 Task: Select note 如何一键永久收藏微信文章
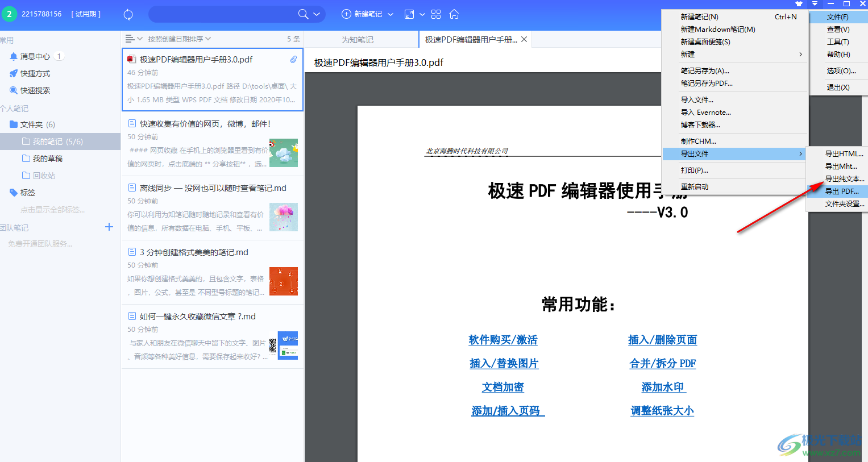[213, 337]
